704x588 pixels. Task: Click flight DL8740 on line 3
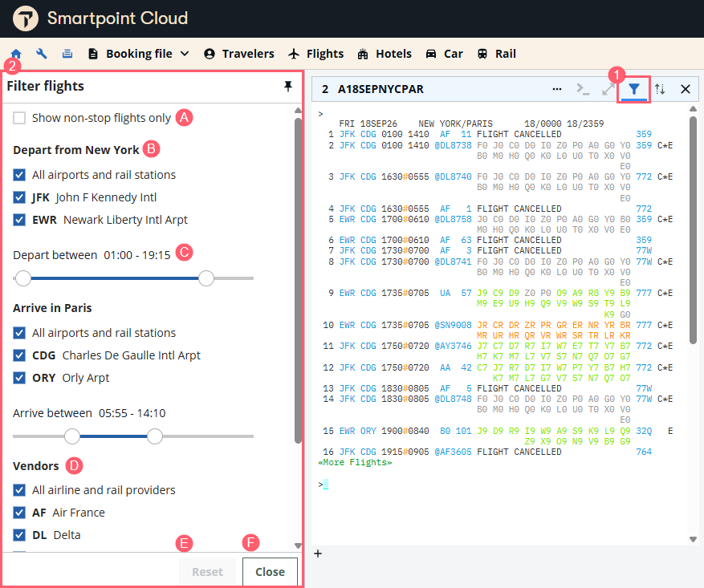[453, 176]
